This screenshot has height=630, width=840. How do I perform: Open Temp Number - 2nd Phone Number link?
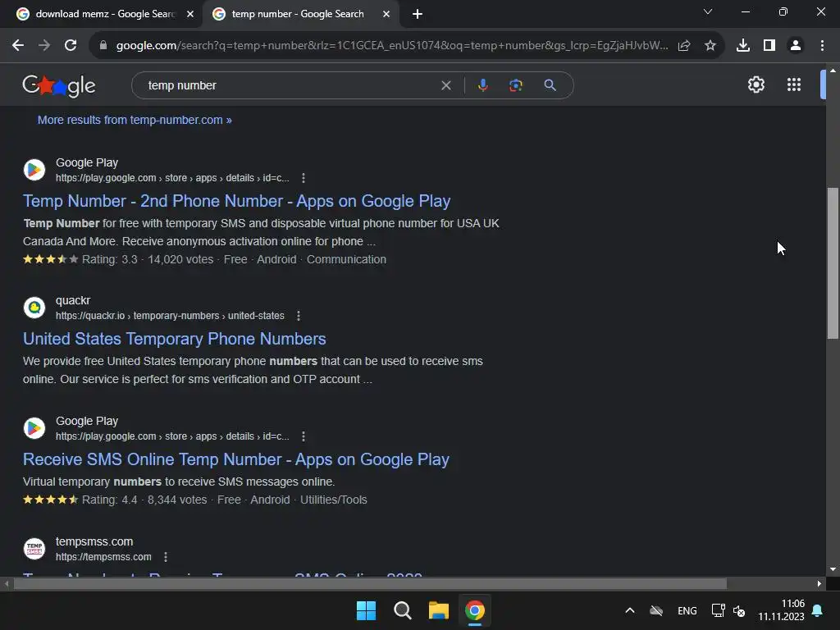click(x=236, y=201)
